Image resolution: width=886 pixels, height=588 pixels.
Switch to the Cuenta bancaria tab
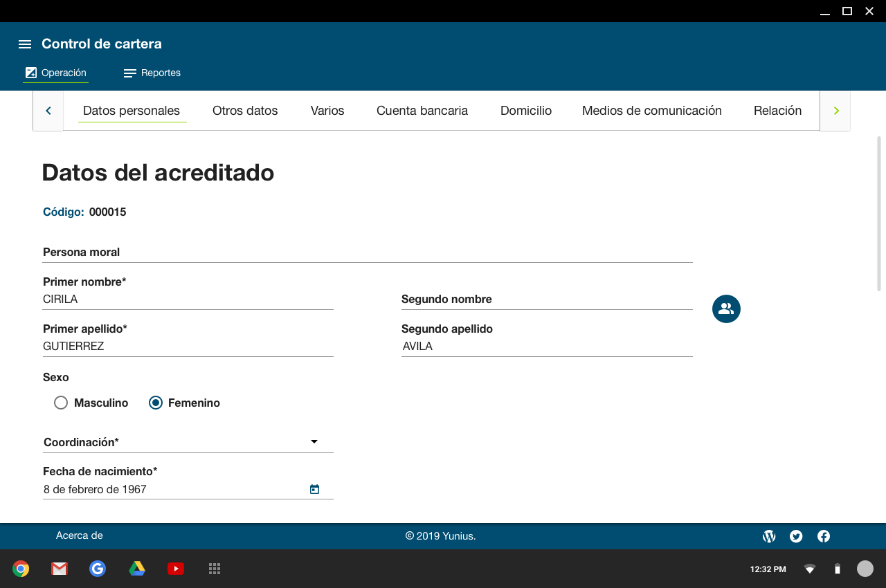point(422,111)
